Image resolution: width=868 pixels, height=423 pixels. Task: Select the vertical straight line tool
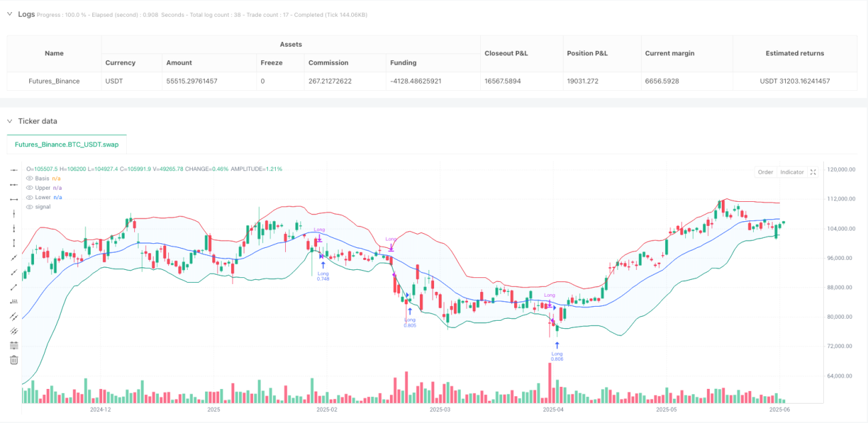(14, 214)
